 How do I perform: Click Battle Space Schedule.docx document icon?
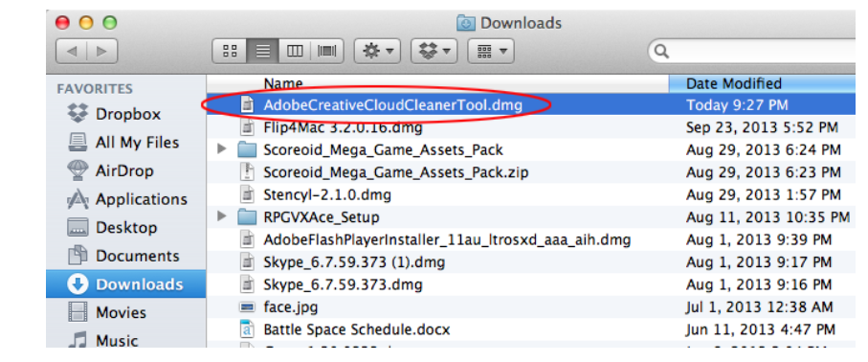[247, 329]
